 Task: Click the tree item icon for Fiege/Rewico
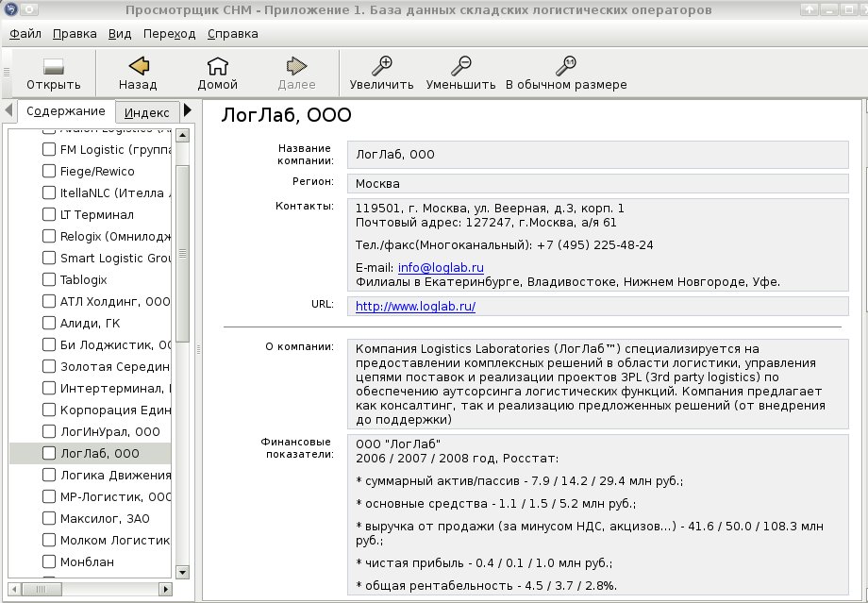pyautogui.click(x=49, y=171)
